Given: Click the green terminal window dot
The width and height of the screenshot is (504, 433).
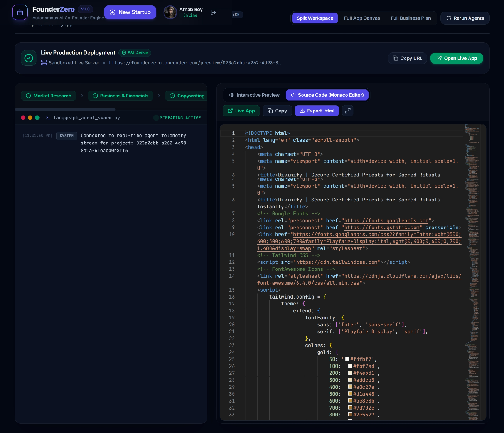Looking at the screenshot, I should [37, 118].
